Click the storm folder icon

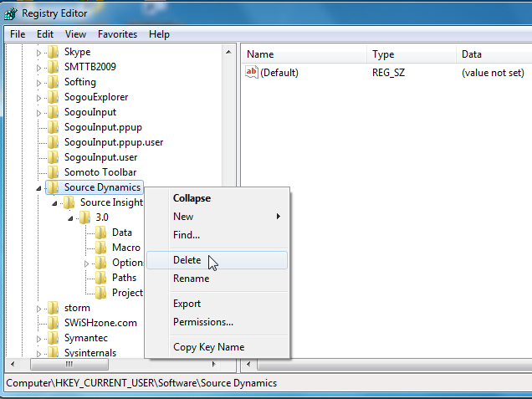(x=53, y=308)
